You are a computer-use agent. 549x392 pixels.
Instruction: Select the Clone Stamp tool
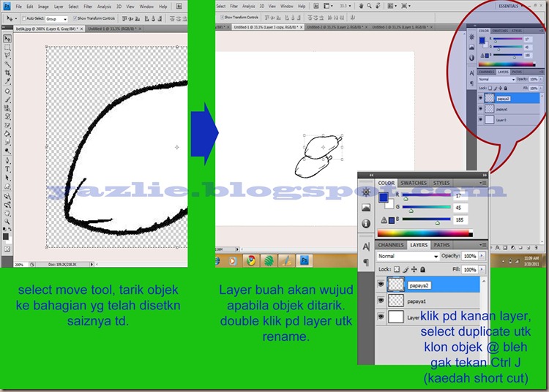[7, 108]
